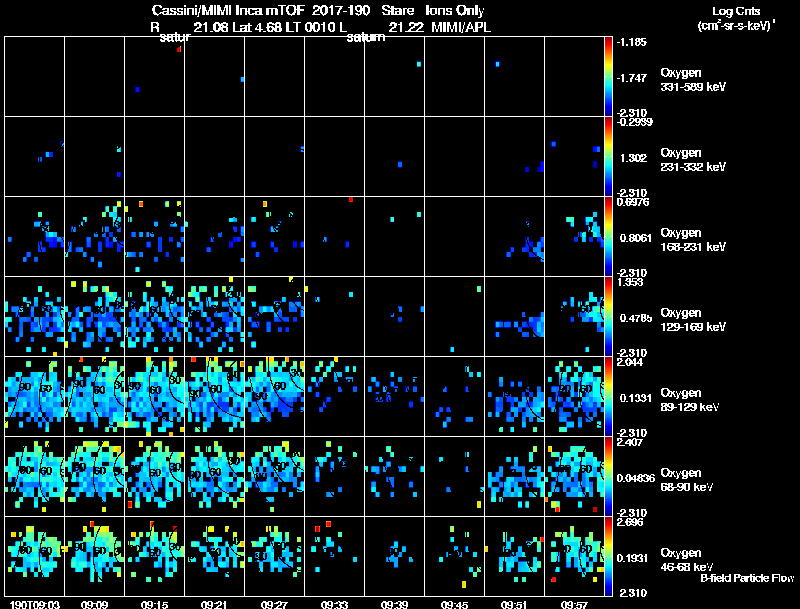Click the 09:57 time label
This screenshot has height=609, width=800.
tap(574, 604)
